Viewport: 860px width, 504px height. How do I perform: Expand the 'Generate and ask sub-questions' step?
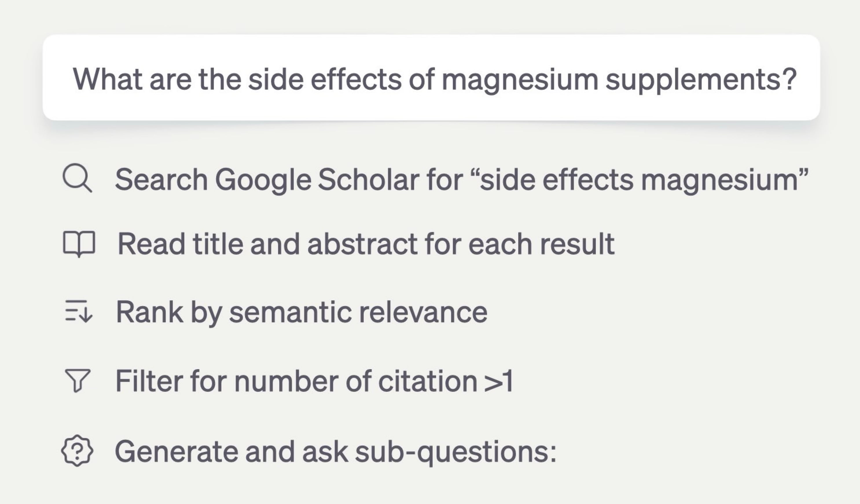pos(336,451)
